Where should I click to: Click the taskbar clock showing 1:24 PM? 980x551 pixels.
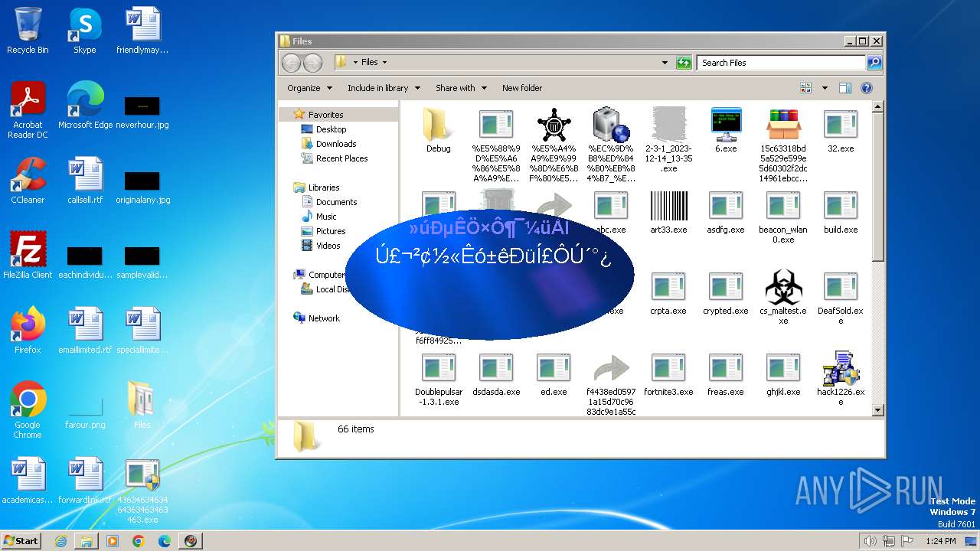[940, 541]
